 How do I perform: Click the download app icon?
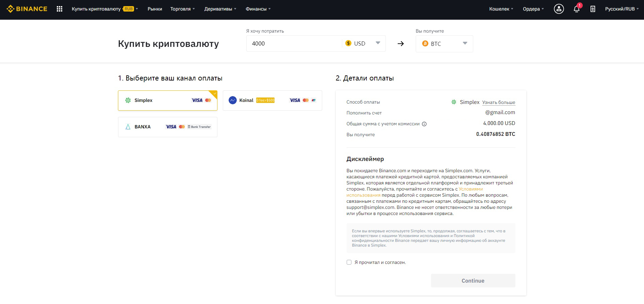(593, 9)
